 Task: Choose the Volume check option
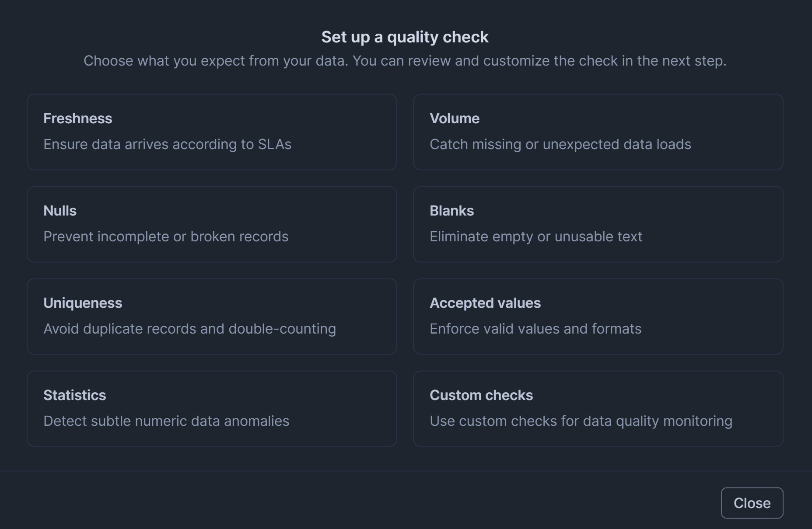(598, 132)
